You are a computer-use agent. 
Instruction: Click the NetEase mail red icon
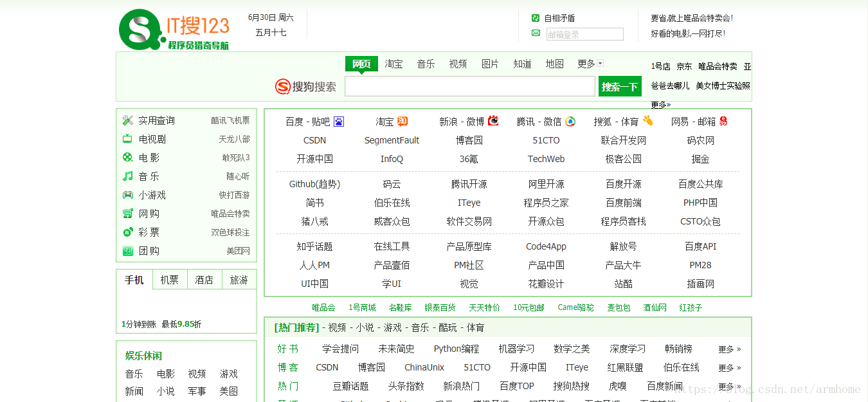point(723,121)
